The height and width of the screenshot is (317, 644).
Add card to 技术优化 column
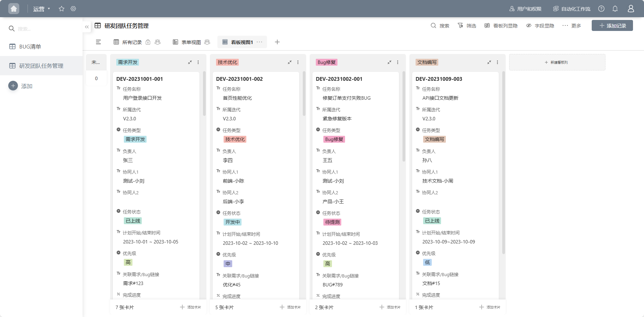click(290, 307)
